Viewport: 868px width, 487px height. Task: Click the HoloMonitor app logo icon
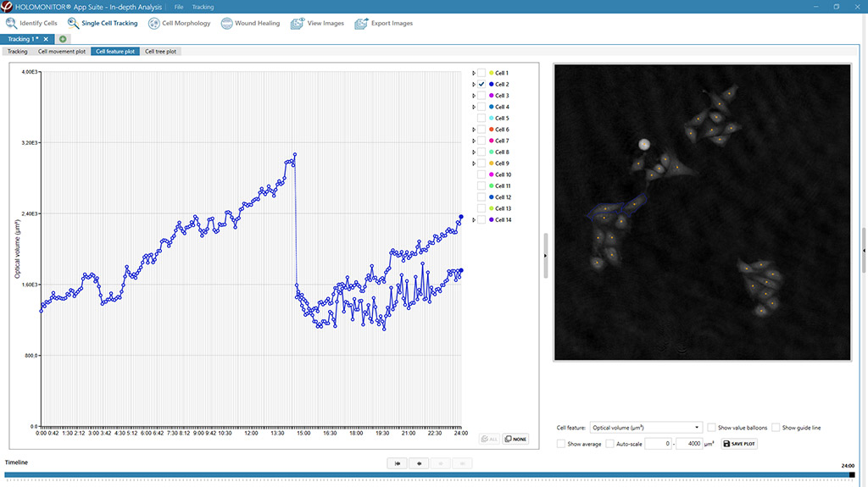coord(6,6)
